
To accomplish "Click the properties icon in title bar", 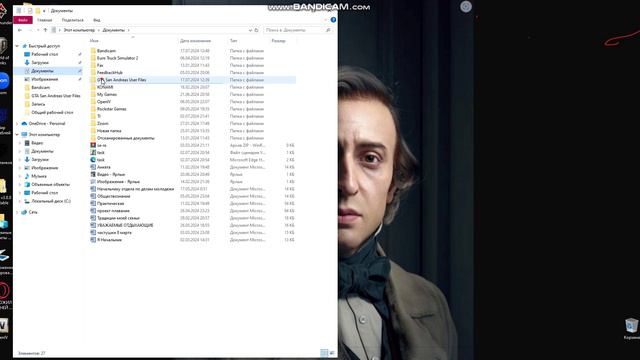I will pos(30,11).
